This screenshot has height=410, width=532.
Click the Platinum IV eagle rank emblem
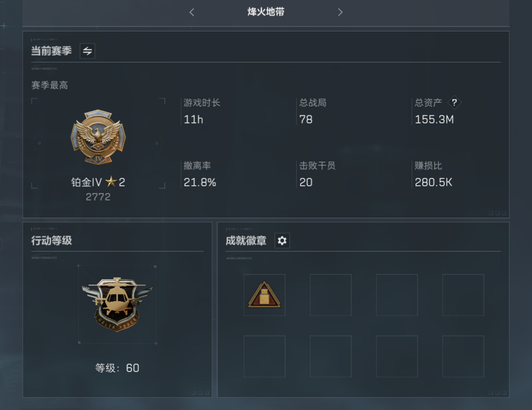tap(98, 137)
